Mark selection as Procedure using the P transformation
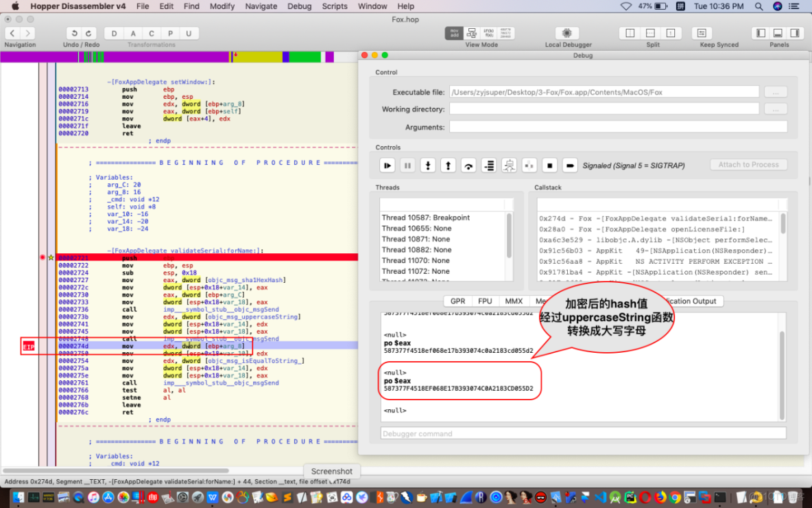This screenshot has height=508, width=812. tap(170, 32)
